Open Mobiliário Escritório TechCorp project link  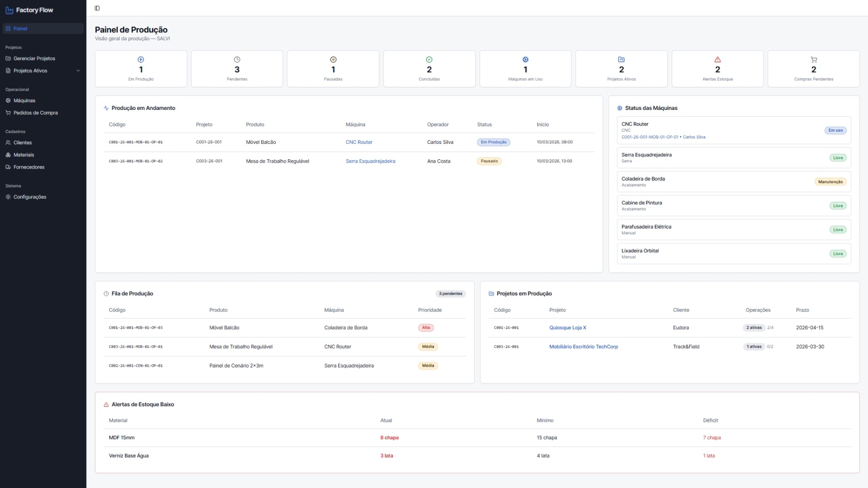[584, 347]
